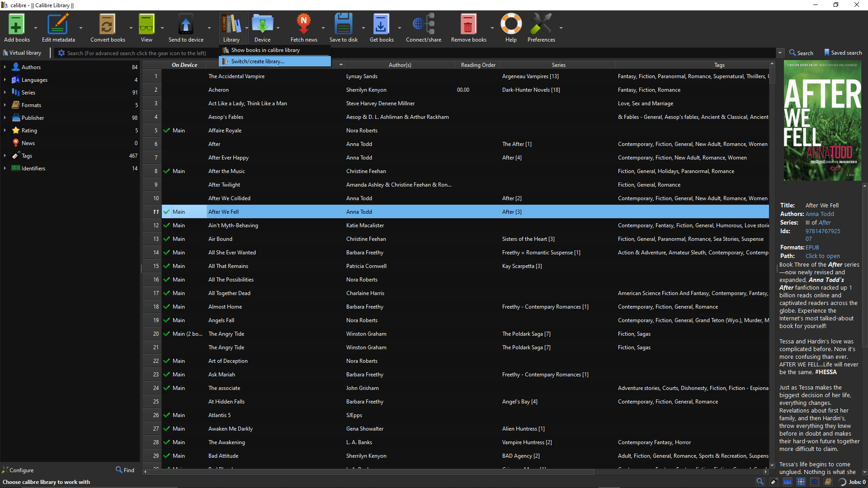Click the Remove books trash icon

468,25
